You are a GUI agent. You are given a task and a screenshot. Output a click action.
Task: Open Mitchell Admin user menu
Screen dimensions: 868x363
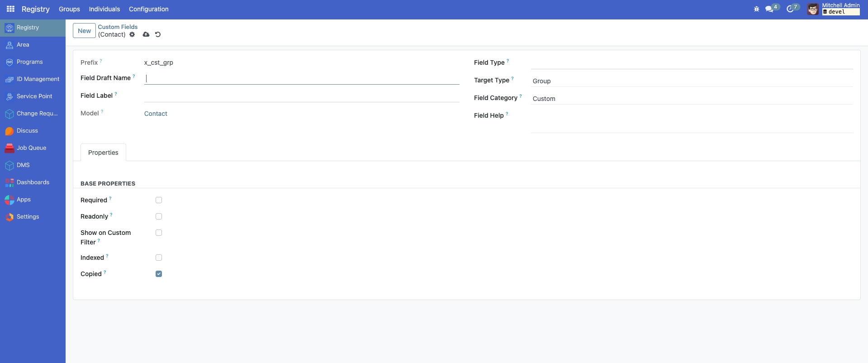click(834, 9)
